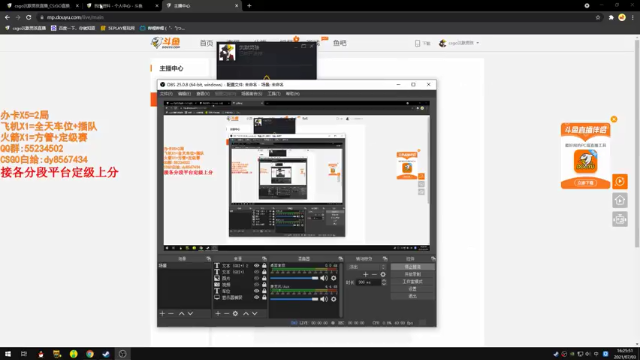Click the first Controls button (streaming) in OBS
Screen dimensions: 640x360
pyautogui.click(x=413, y=267)
